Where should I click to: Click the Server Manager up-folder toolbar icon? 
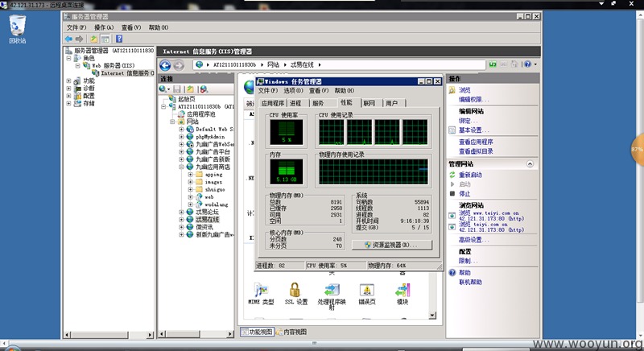coord(94,39)
